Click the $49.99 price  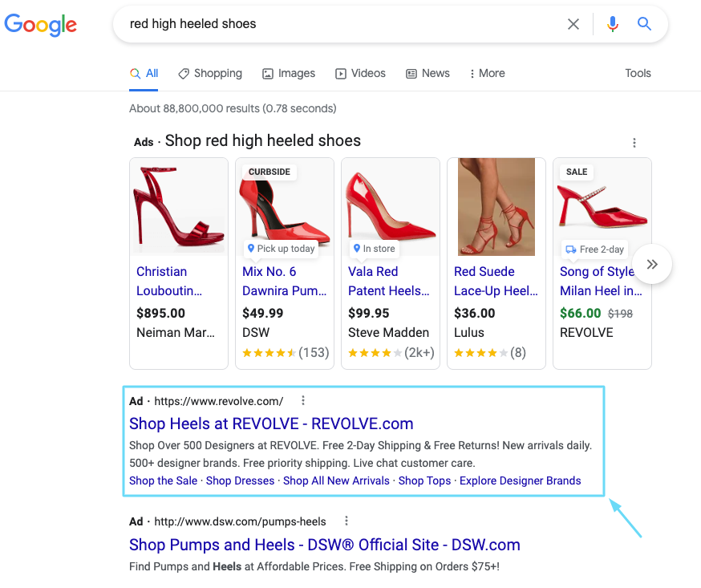coord(263,314)
